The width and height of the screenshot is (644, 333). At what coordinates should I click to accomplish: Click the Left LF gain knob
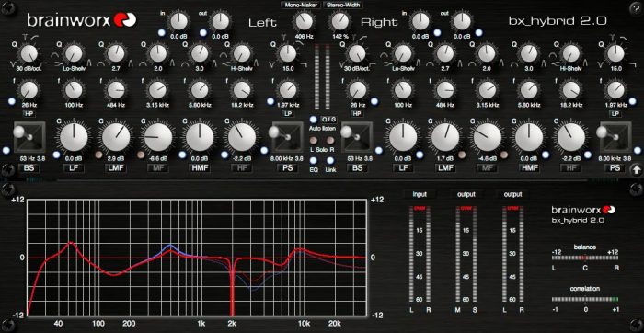pos(74,137)
